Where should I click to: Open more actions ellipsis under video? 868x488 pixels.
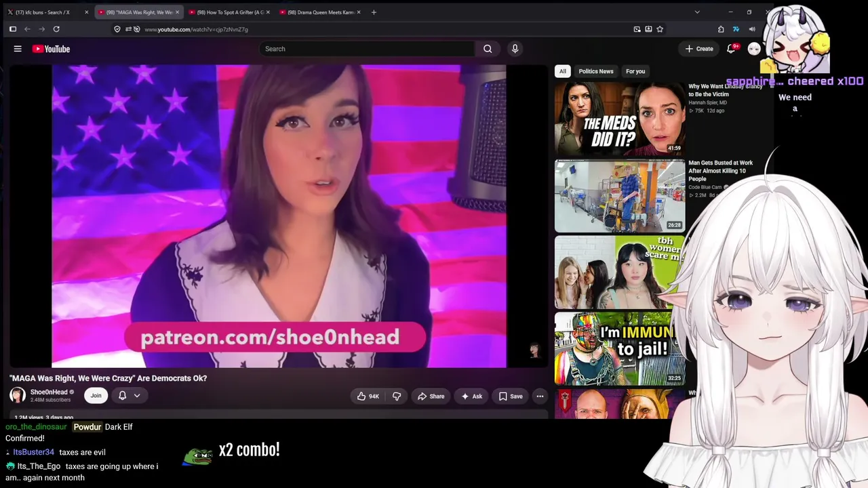pyautogui.click(x=540, y=396)
